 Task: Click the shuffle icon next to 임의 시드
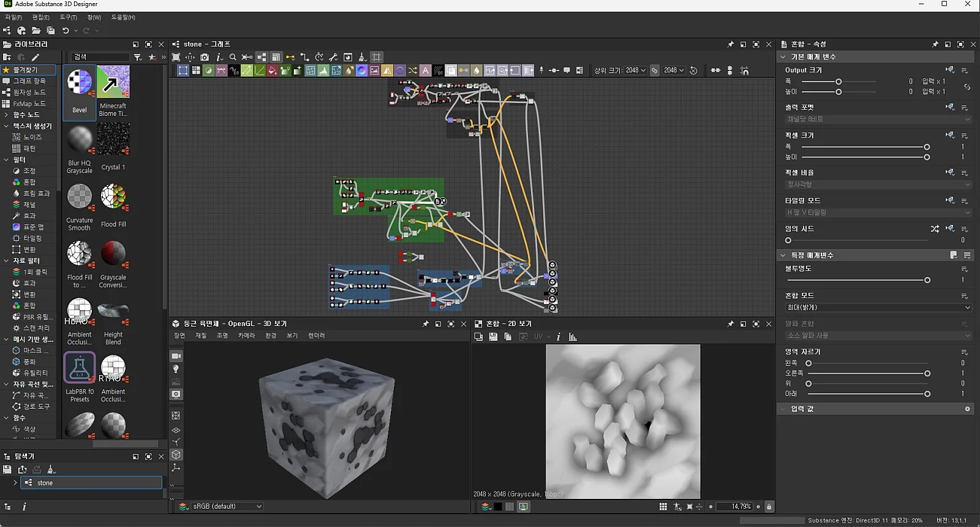(935, 229)
